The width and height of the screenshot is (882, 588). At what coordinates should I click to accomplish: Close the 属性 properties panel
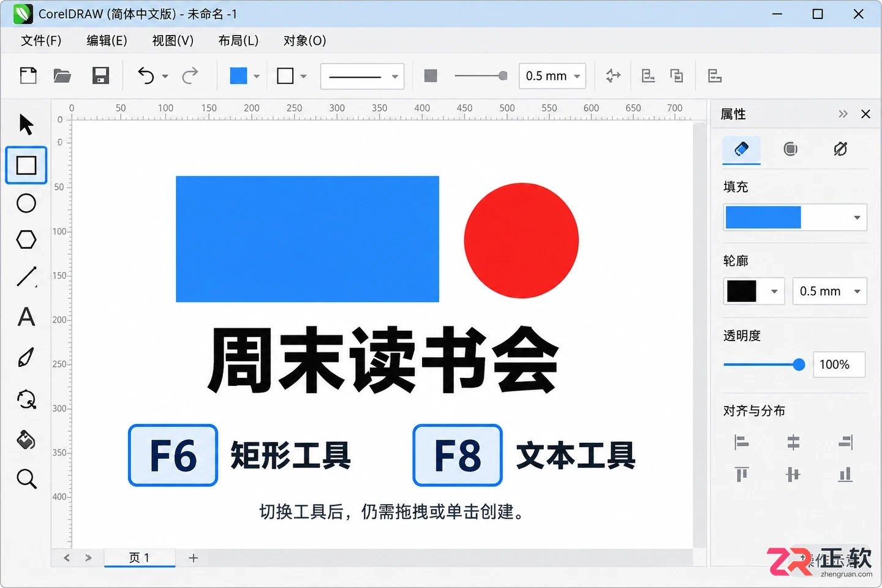pyautogui.click(x=865, y=114)
